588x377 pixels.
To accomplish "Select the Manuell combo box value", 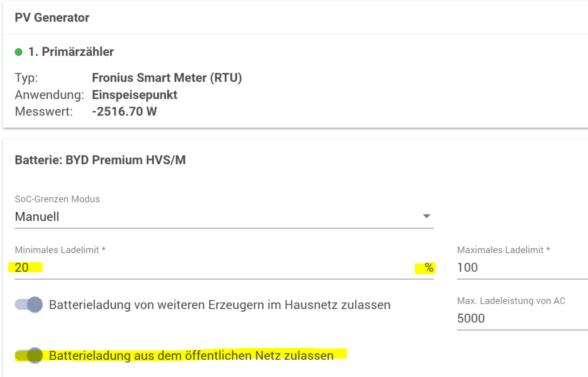I will tap(224, 217).
